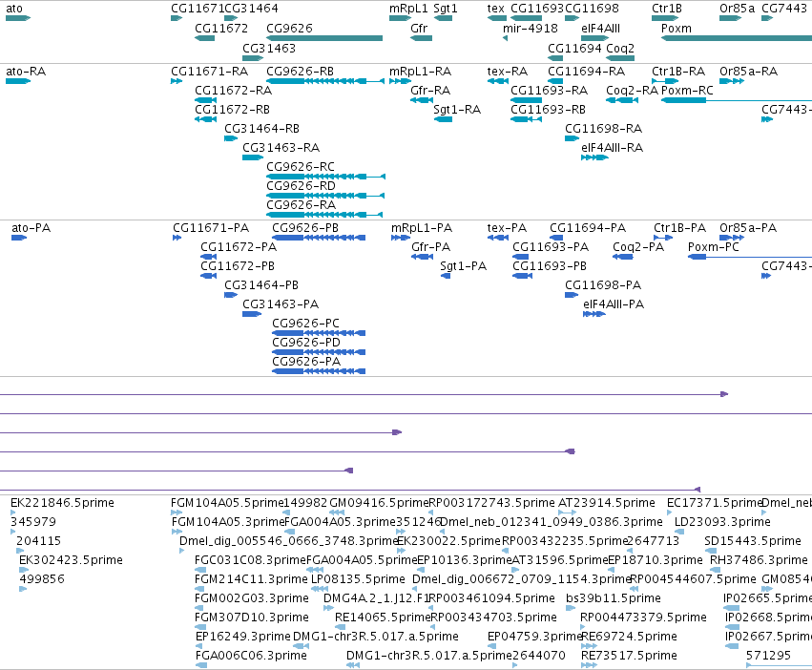The image size is (812, 670).
Task: Click the Sgt1-RA transcript label
Action: point(457,110)
